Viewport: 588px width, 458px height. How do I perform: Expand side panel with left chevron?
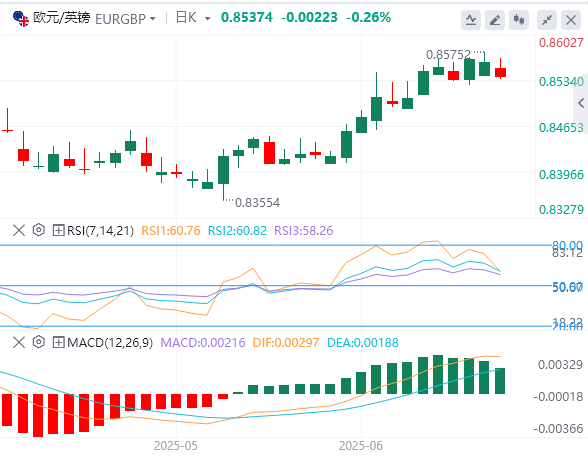pos(581,103)
